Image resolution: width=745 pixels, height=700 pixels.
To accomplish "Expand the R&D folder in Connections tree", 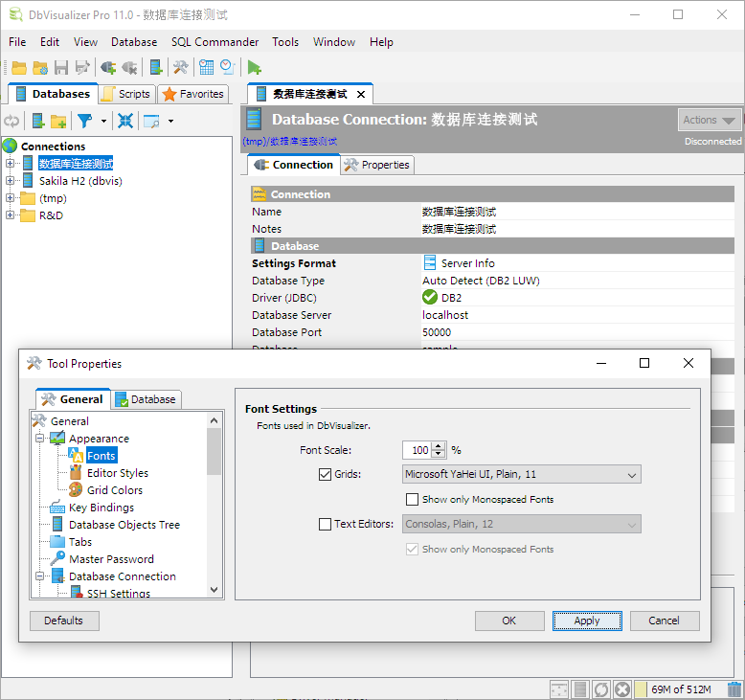I will coord(11,215).
